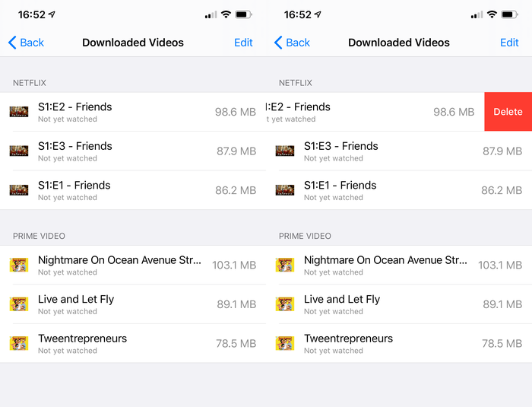
Task: Tap '78.5 MB' size, right screen
Action: pyautogui.click(x=502, y=343)
